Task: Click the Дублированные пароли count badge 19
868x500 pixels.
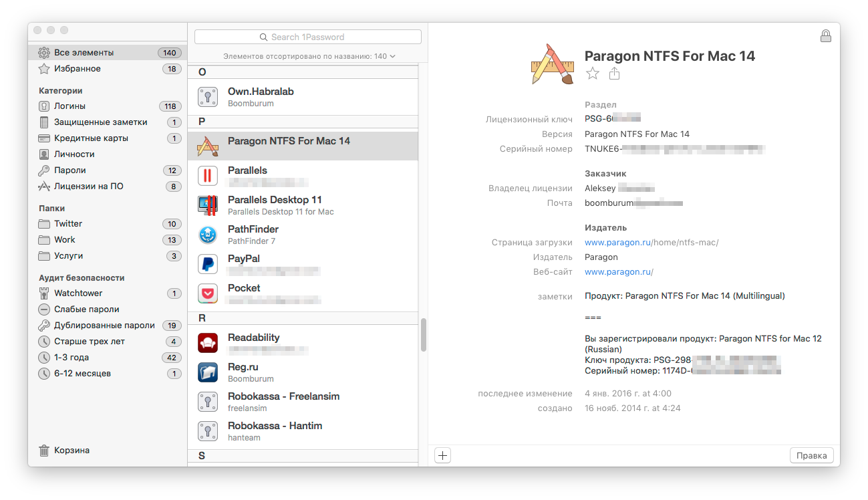Action: coord(172,326)
